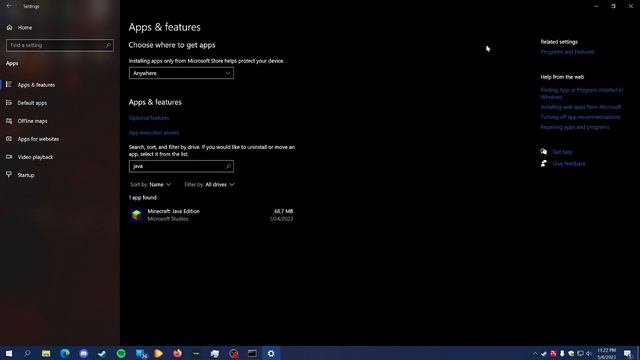Open File Explorer from taskbar

pos(46,353)
